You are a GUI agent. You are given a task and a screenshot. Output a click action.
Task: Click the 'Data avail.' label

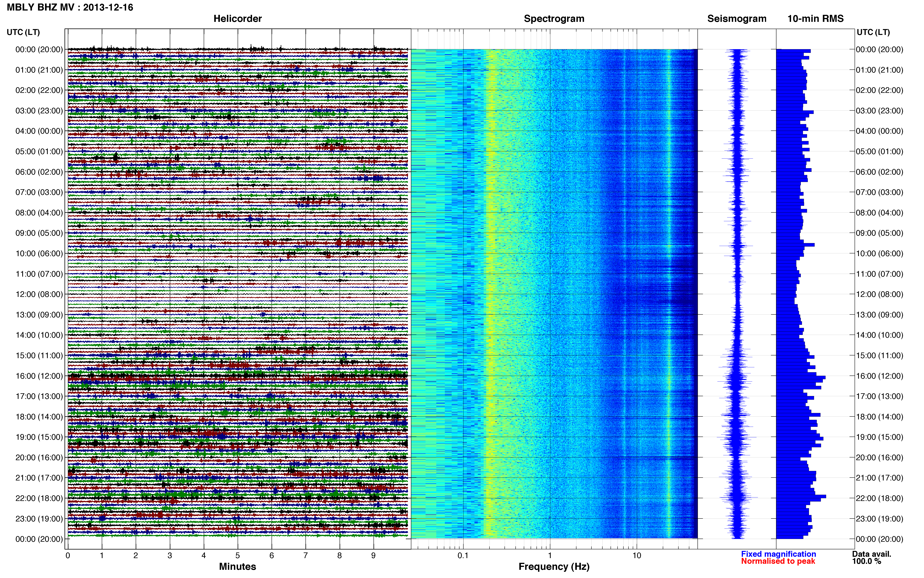(x=872, y=554)
